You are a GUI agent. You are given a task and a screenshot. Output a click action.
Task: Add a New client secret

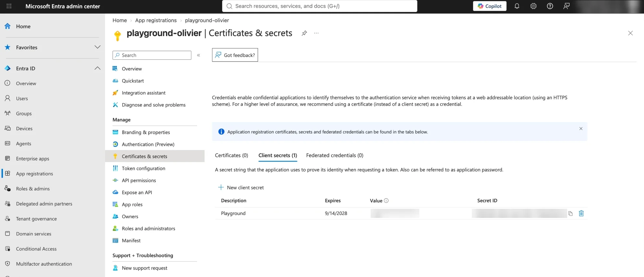click(x=241, y=187)
